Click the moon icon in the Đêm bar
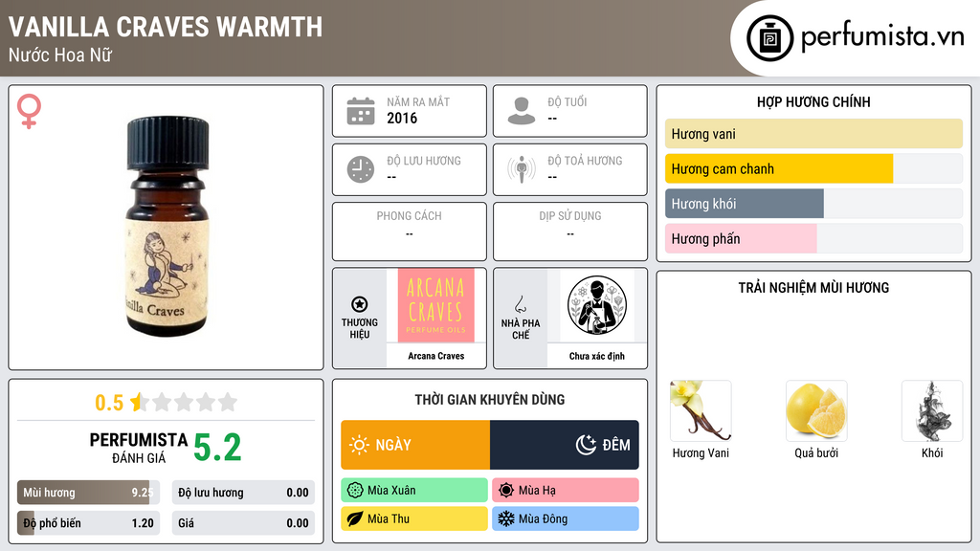980x551 pixels. point(586,445)
